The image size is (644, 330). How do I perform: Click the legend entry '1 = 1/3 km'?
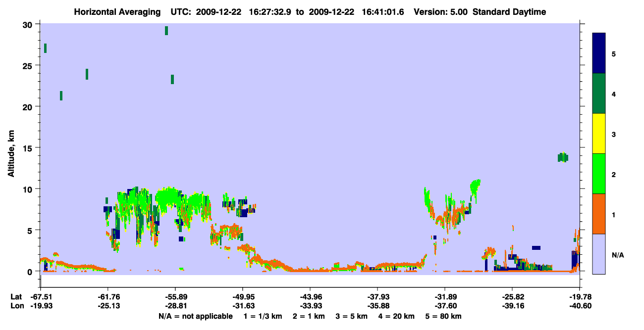[x=263, y=316]
